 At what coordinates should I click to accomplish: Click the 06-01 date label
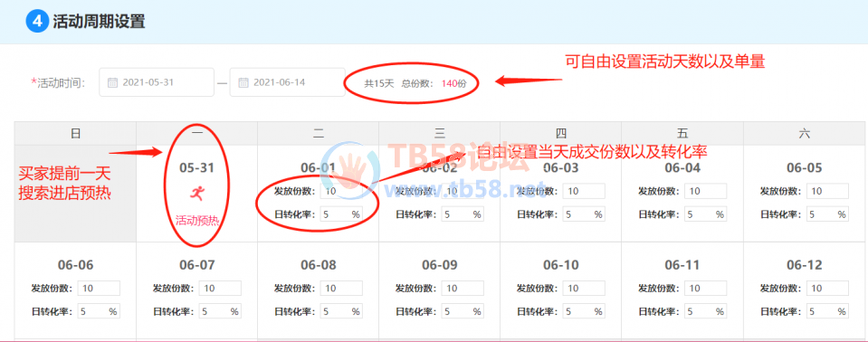319,167
